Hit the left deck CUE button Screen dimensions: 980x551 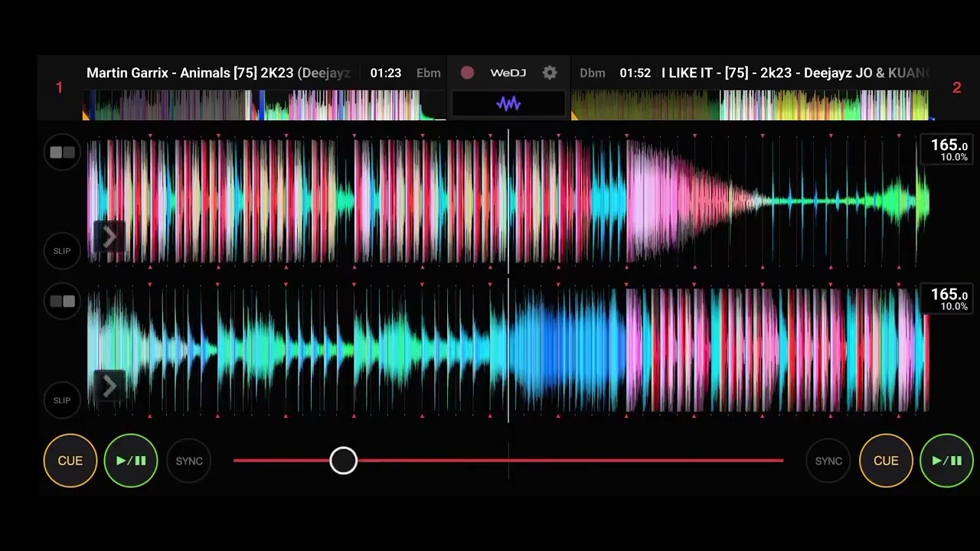coord(70,461)
